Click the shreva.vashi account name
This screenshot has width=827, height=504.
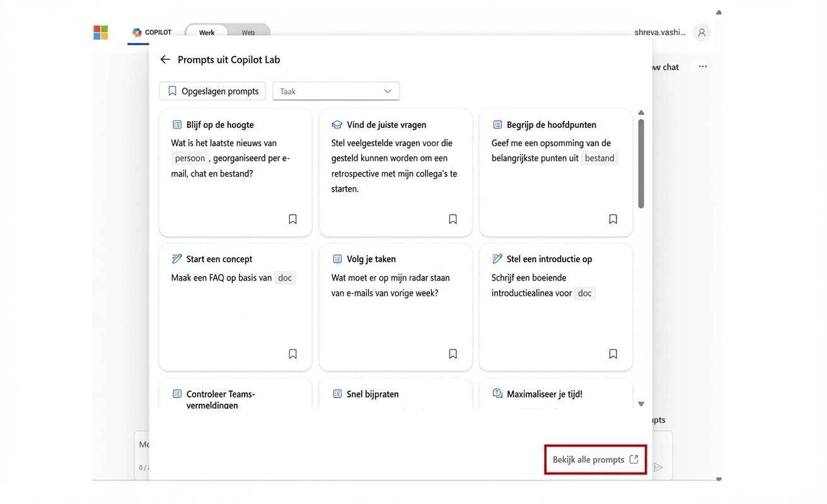tap(659, 31)
